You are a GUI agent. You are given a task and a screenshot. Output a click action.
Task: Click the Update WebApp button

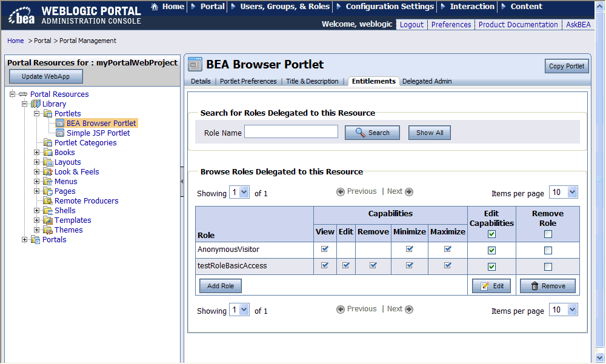pyautogui.click(x=45, y=76)
